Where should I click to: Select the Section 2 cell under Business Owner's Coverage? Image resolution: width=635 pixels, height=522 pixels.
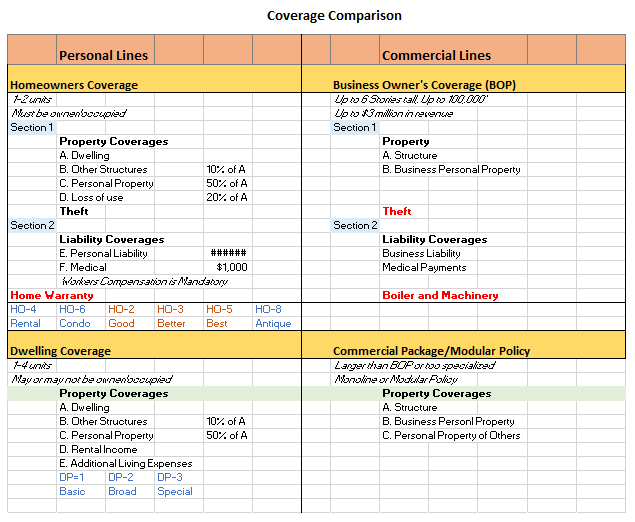tap(355, 225)
